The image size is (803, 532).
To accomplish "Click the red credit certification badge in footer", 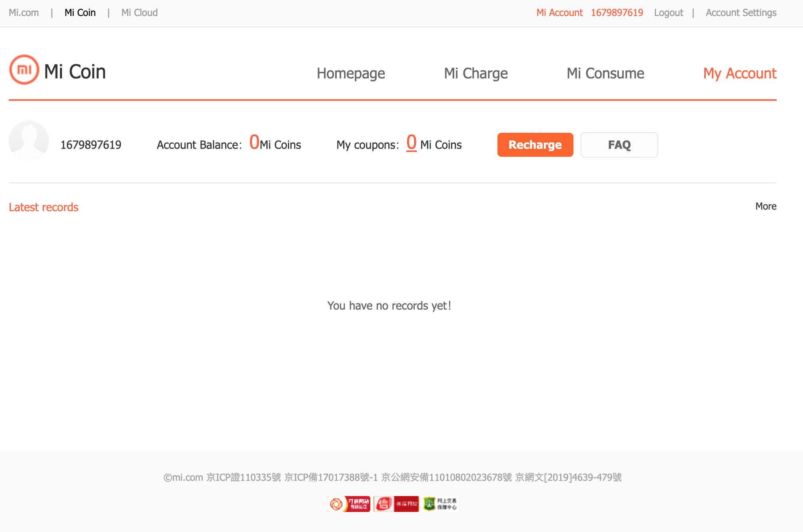I will click(396, 504).
